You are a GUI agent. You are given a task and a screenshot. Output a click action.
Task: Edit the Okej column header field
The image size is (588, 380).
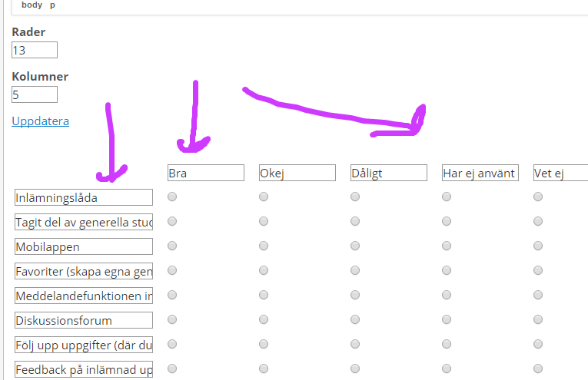click(297, 173)
